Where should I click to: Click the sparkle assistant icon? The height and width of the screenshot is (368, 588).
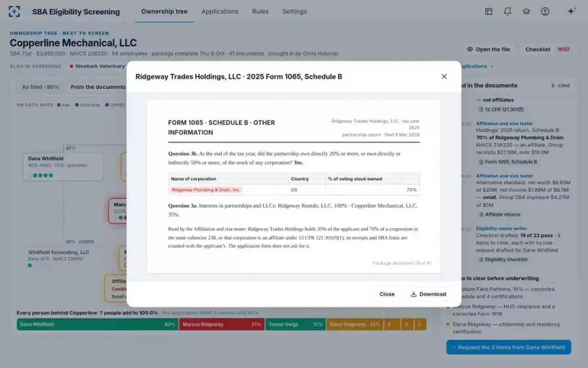[x=571, y=11]
